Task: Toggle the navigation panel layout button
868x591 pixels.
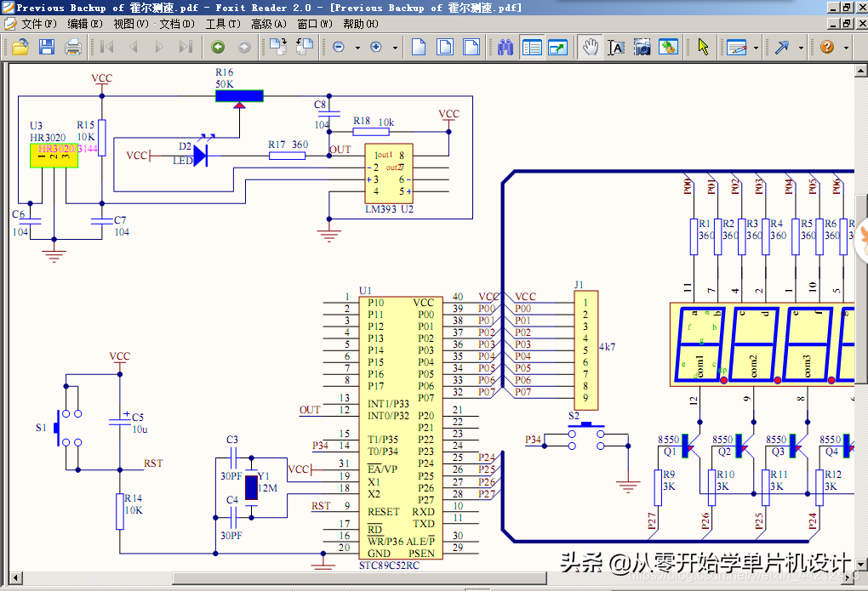Action: [x=532, y=47]
